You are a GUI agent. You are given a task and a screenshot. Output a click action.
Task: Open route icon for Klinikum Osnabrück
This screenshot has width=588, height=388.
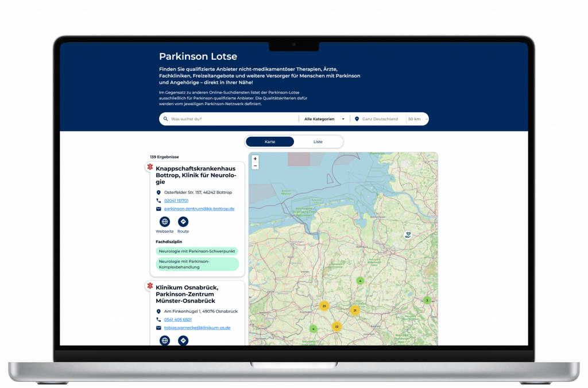pos(183,340)
